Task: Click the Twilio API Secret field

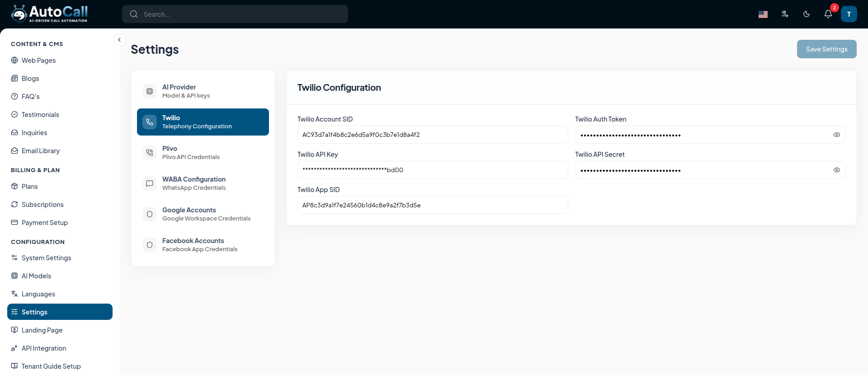Action: [x=710, y=170]
